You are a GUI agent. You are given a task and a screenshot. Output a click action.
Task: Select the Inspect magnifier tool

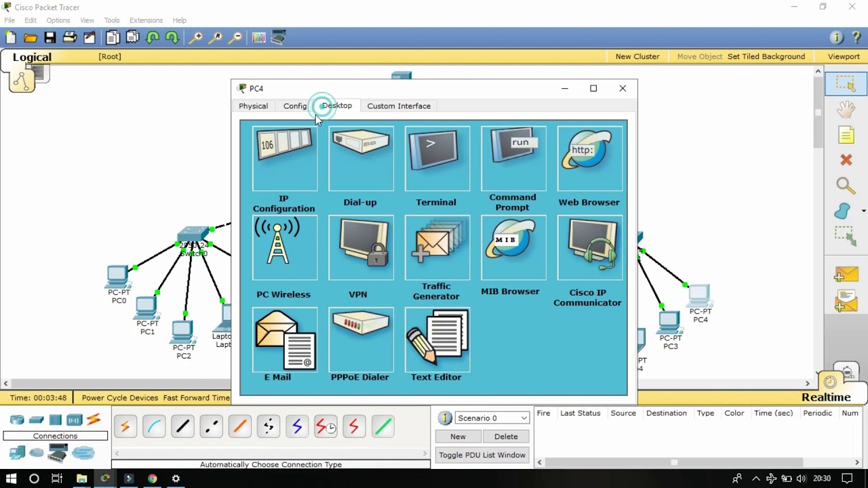point(846,186)
